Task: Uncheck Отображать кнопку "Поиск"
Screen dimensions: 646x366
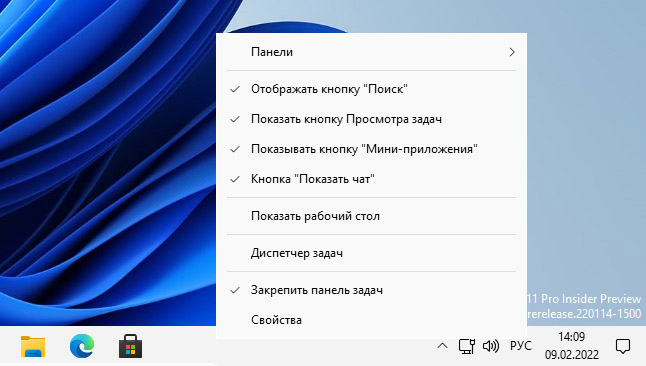Action: tap(371, 89)
